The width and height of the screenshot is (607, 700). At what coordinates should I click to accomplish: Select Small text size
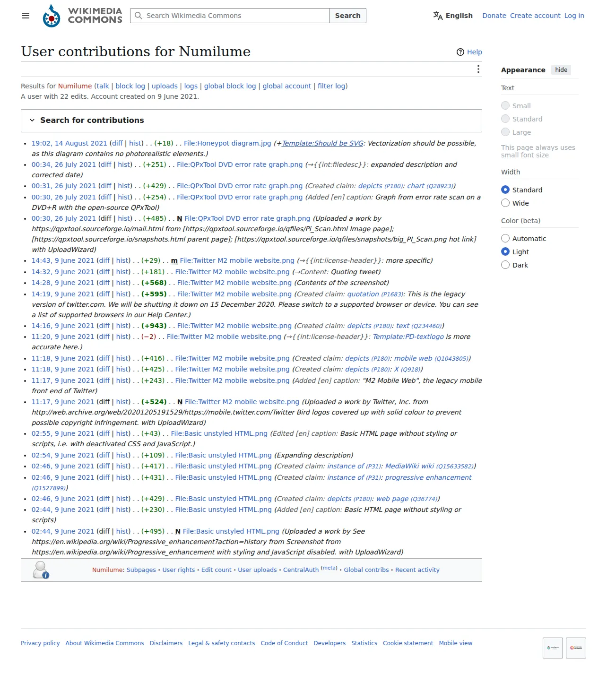click(505, 105)
